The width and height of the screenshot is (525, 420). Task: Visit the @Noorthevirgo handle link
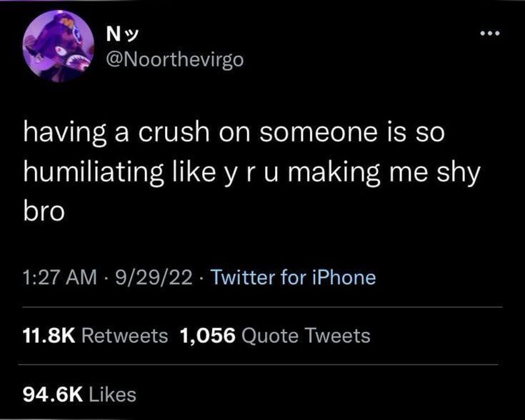[x=174, y=59]
